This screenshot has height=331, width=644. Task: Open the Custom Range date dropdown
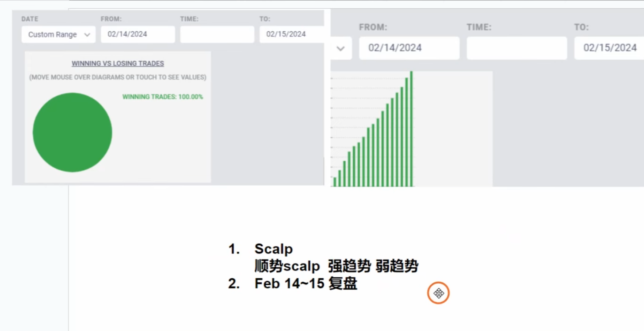pos(58,34)
